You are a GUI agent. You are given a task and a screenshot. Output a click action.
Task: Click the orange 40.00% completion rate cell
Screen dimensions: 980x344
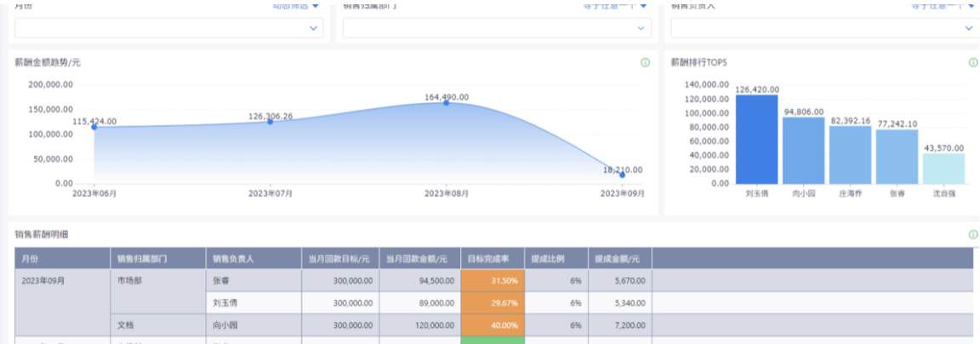point(493,325)
